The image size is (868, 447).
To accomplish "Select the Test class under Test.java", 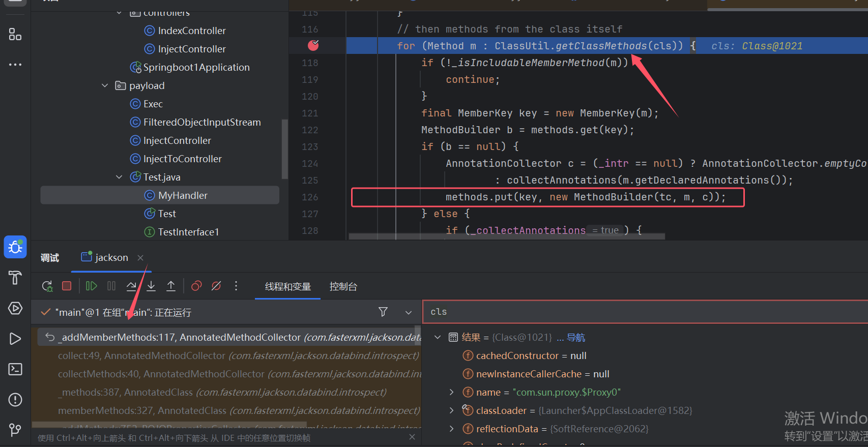I will coord(166,214).
